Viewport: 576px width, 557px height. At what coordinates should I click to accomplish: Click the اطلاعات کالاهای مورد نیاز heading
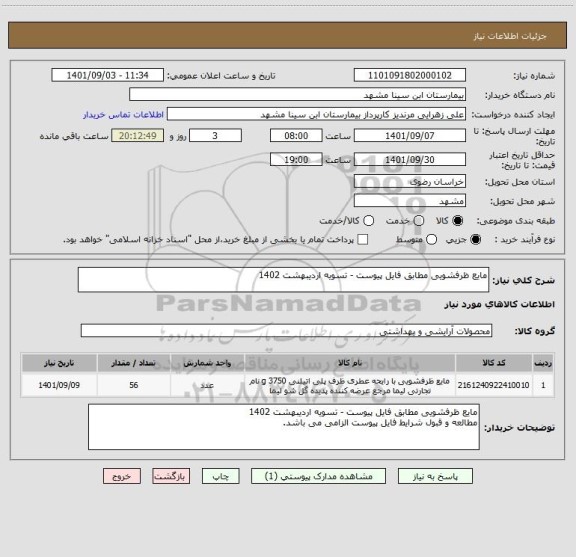point(500,304)
